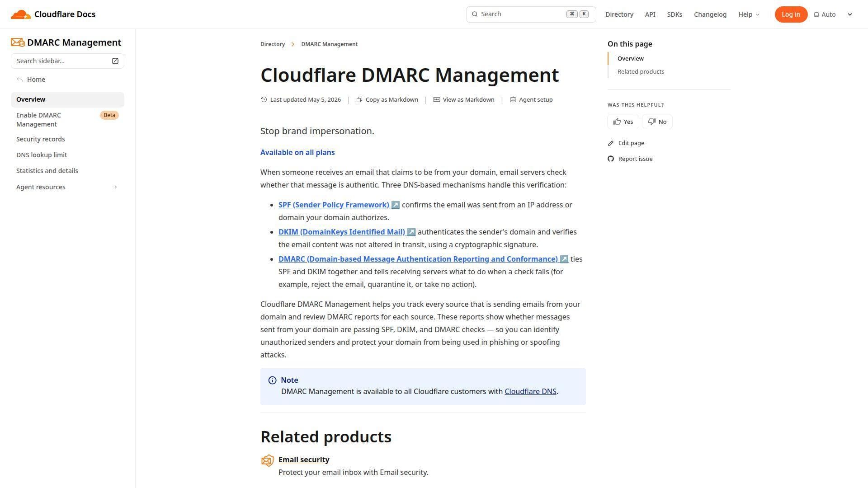The image size is (868, 488).
Task: Click the Cloudflare Docs title text
Action: point(65,14)
